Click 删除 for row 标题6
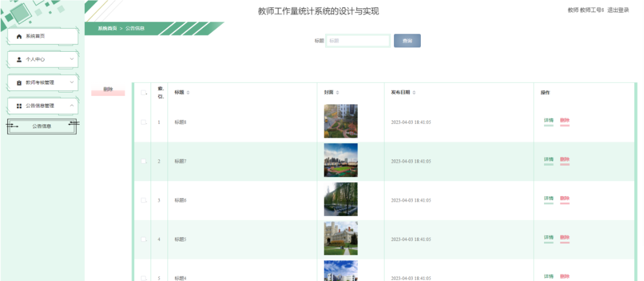Screen dimensions: 644x281 point(565,199)
